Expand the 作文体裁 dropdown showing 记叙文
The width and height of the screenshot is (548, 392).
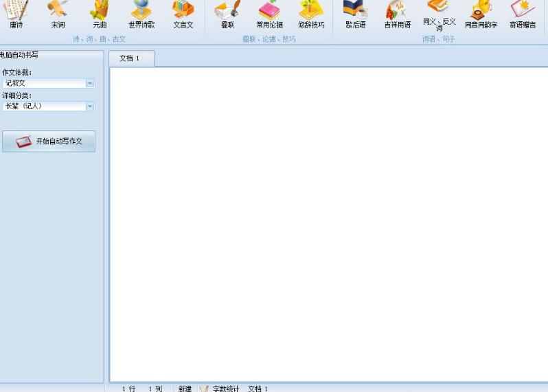(x=90, y=83)
